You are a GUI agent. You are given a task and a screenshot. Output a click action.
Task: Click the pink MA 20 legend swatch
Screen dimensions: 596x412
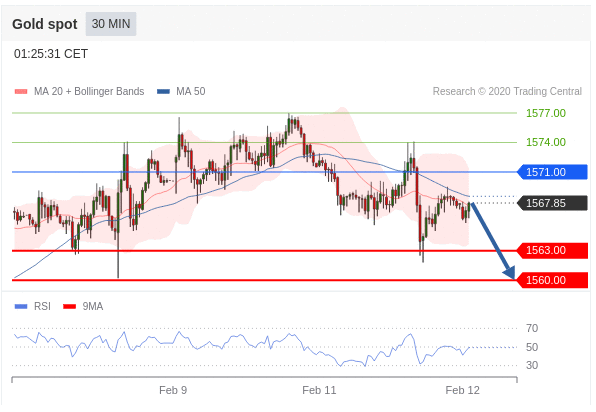click(21, 92)
